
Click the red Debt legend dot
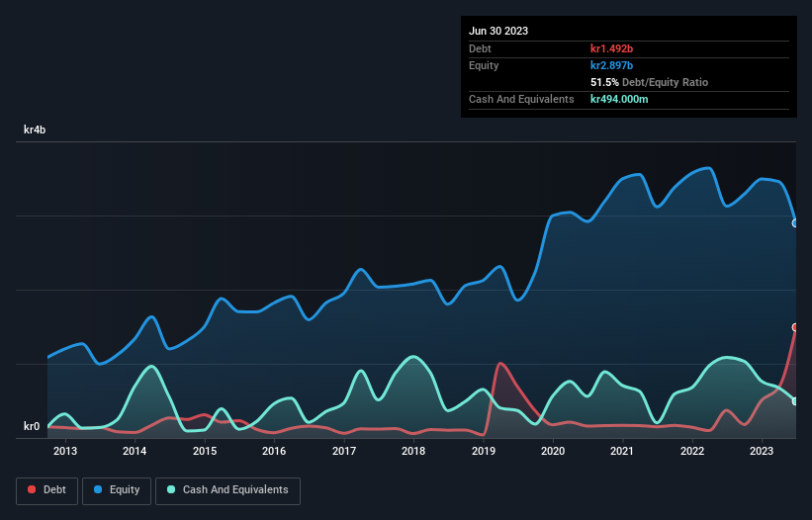pyautogui.click(x=32, y=489)
